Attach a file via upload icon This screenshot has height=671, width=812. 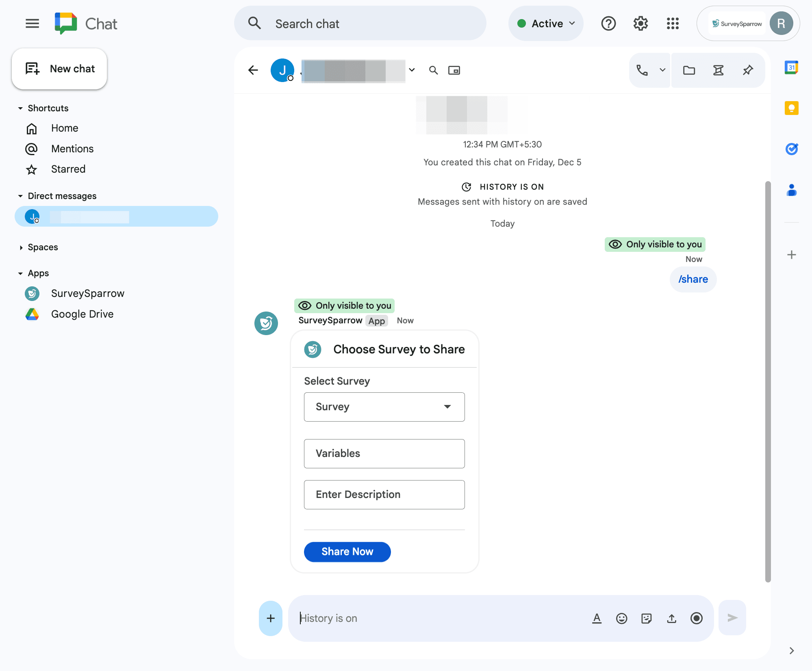click(671, 618)
